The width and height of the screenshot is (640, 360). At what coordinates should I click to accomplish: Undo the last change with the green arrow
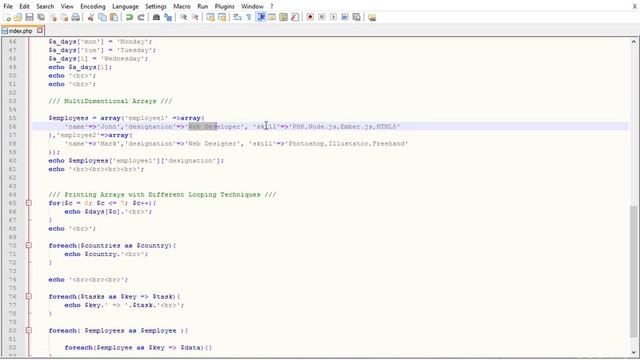[x=129, y=17]
